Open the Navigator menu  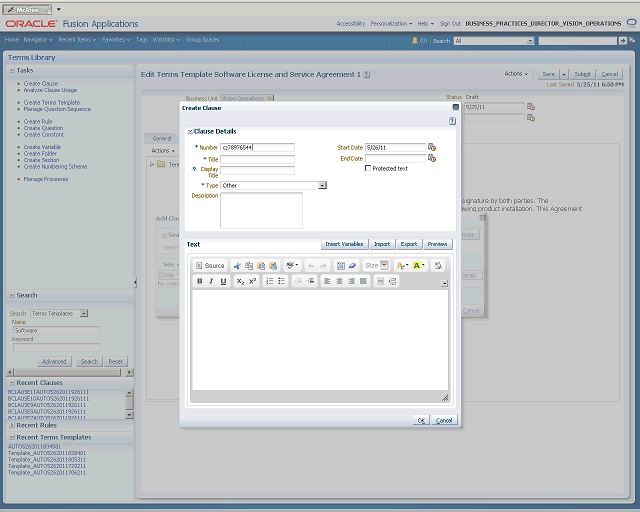(38, 40)
